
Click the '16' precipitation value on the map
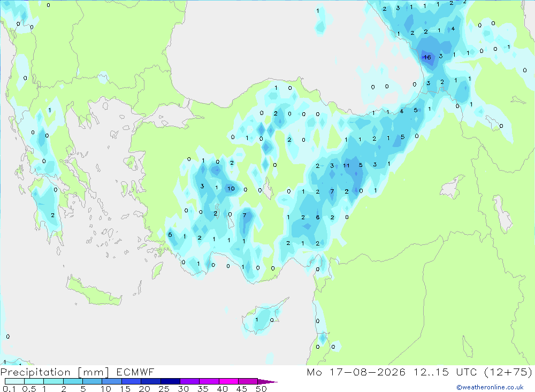click(427, 57)
